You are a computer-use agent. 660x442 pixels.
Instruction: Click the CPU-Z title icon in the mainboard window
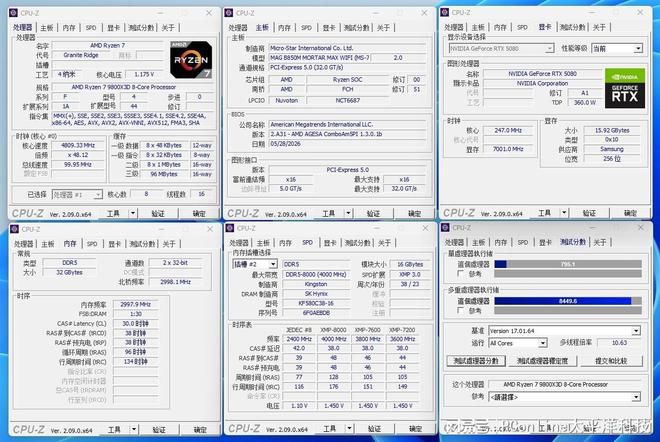(229, 13)
